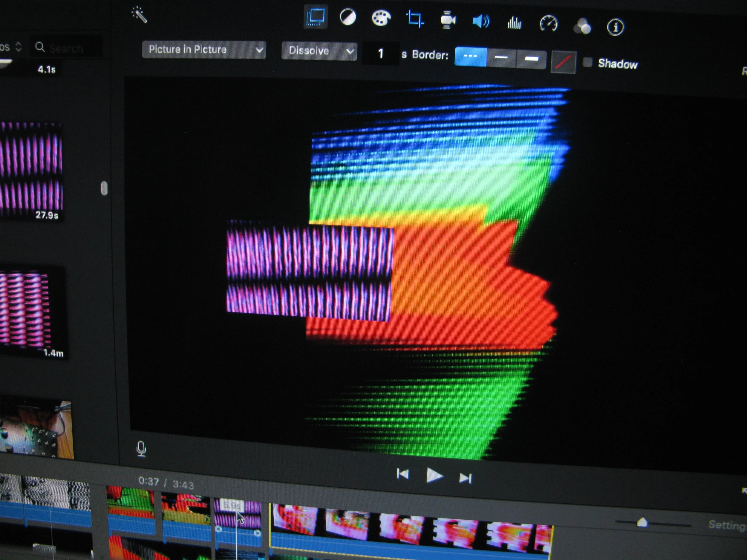This screenshot has height=560, width=747.
Task: Click the voiceover microphone icon
Action: (x=141, y=449)
